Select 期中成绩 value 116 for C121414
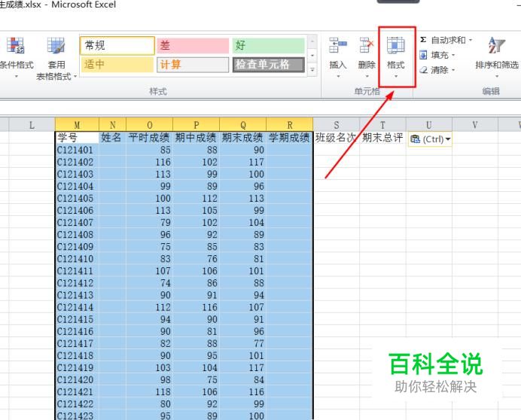Image resolution: width=521 pixels, height=420 pixels. click(196, 307)
